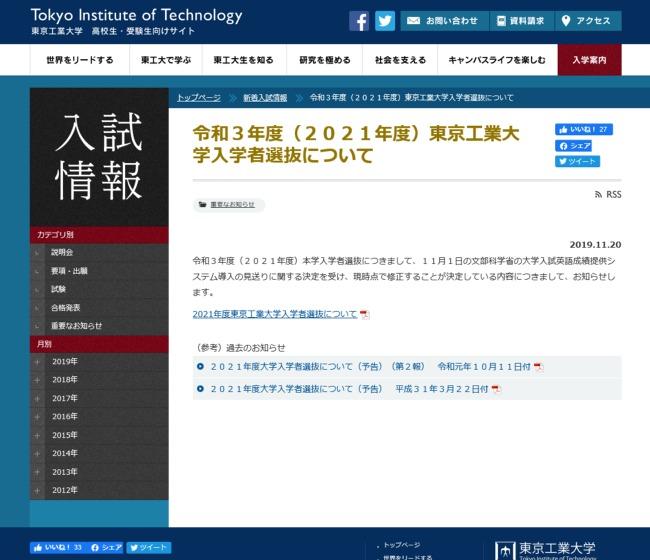This screenshot has width=650, height=560.
Task: Select 重要なお知らせ in the sidebar
Action: point(99,326)
